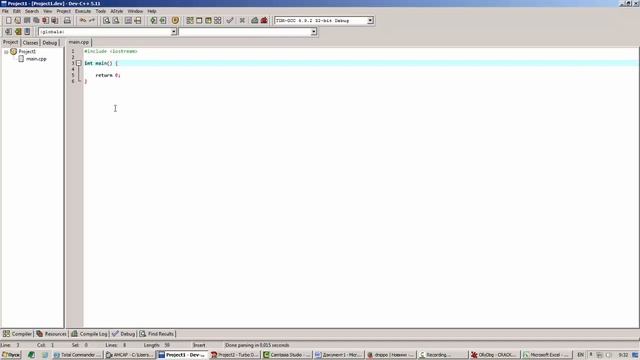Open the Search menu
The width and height of the screenshot is (640, 360).
pyautogui.click(x=32, y=11)
